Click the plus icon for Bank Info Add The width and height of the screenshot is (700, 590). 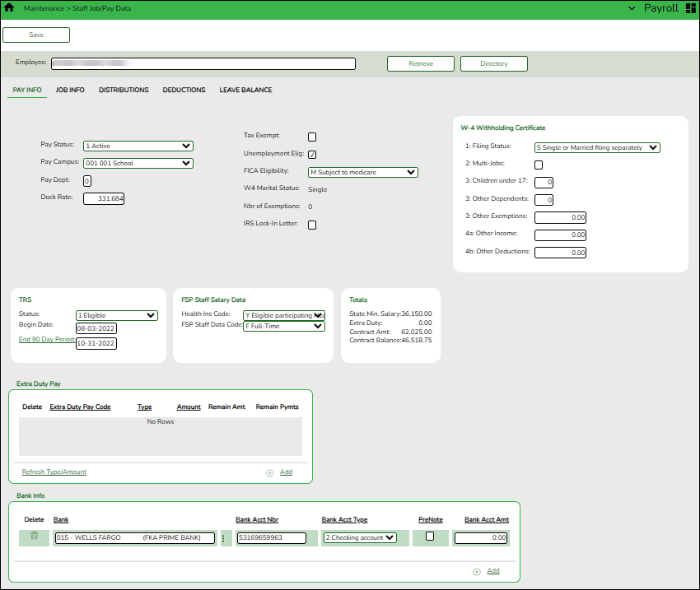point(477,572)
